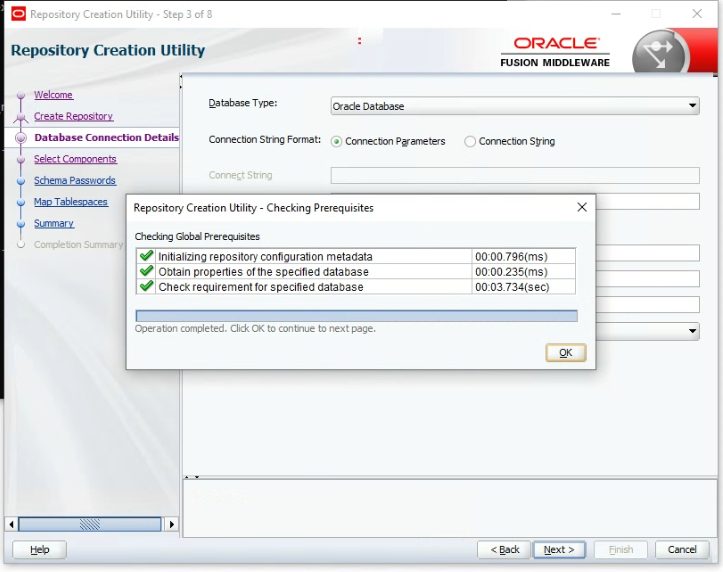This screenshot has height=572, width=723.
Task: Click right arrow of sidebar scrollbar
Action: (172, 524)
